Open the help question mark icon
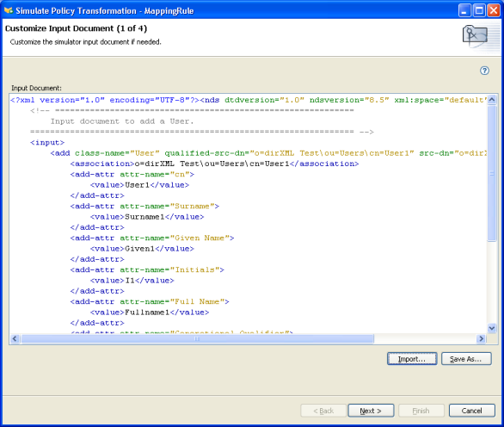The width and height of the screenshot is (504, 427). point(484,71)
